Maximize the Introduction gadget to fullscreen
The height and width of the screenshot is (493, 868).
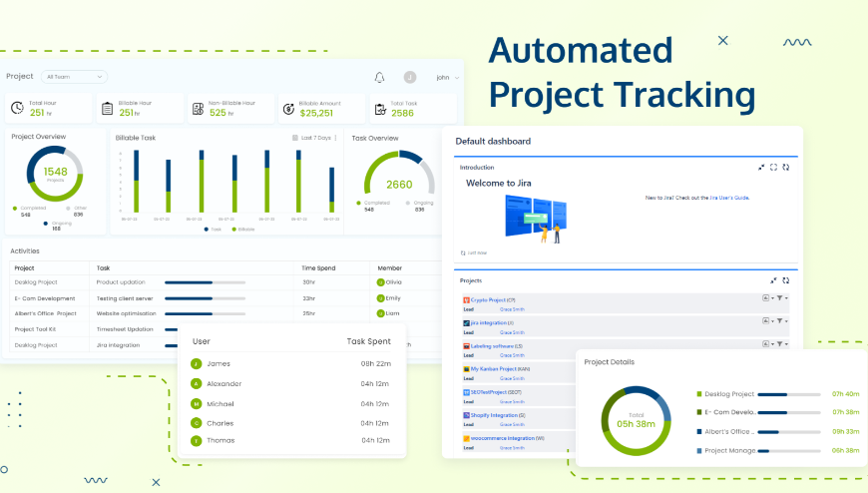773,168
